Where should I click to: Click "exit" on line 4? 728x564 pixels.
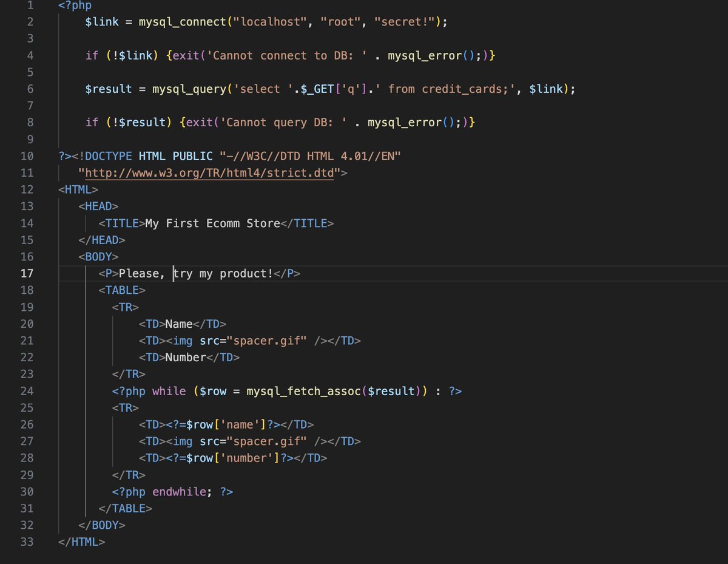pyautogui.click(x=186, y=55)
